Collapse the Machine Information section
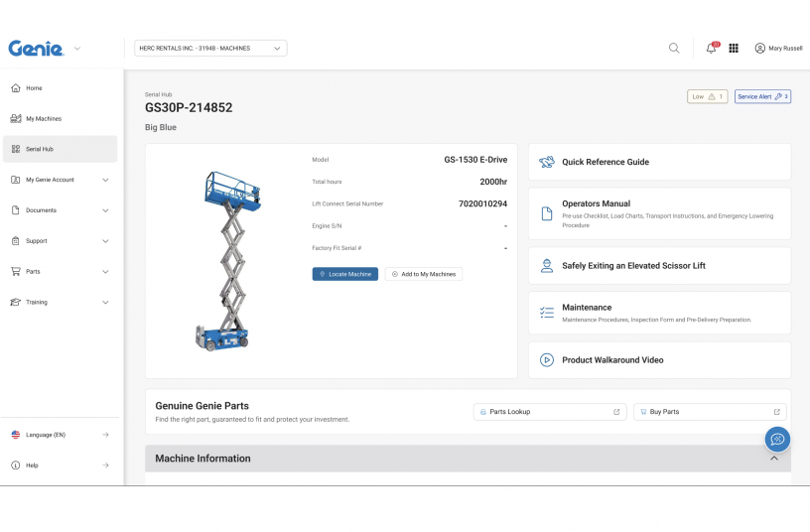 [773, 459]
